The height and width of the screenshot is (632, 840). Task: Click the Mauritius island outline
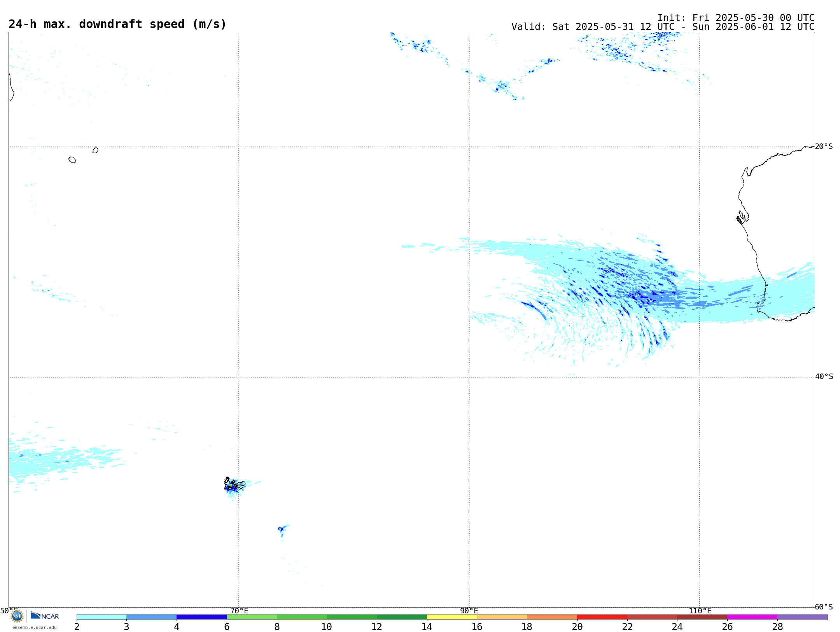click(x=95, y=150)
